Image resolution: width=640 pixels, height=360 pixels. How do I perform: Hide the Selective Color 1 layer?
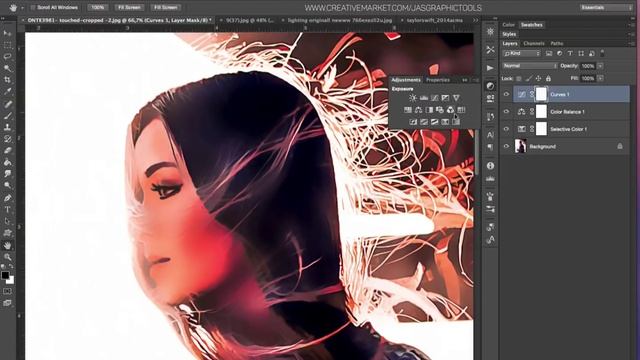pos(507,129)
